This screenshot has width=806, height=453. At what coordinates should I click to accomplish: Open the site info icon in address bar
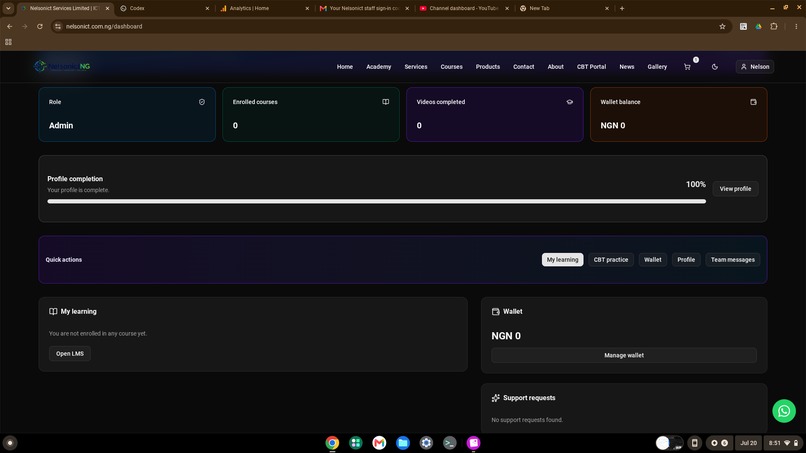(x=58, y=26)
